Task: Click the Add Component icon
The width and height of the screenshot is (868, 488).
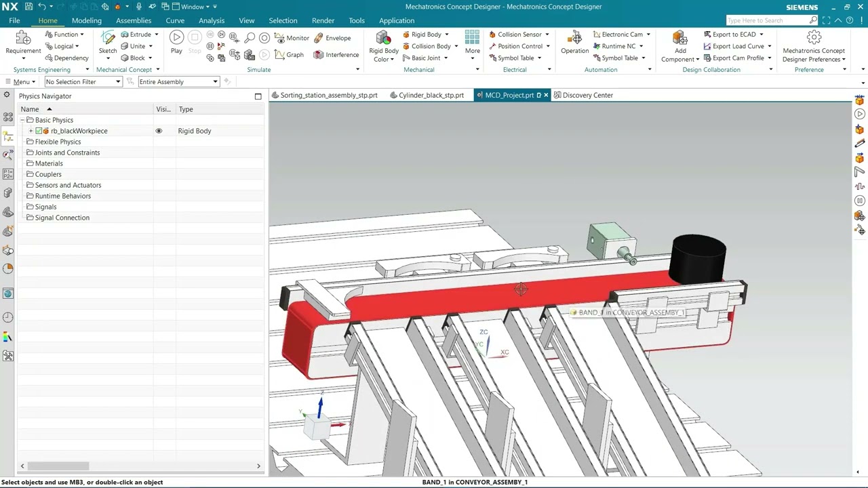Action: point(680,38)
